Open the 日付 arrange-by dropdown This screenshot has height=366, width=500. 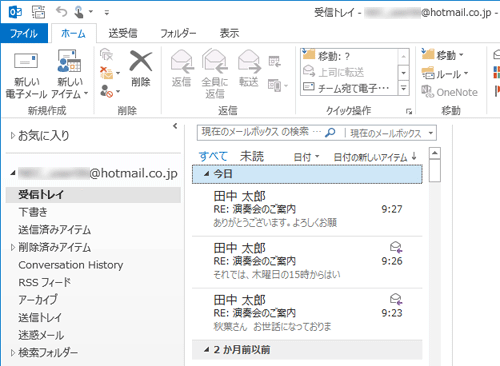pyautogui.click(x=306, y=157)
